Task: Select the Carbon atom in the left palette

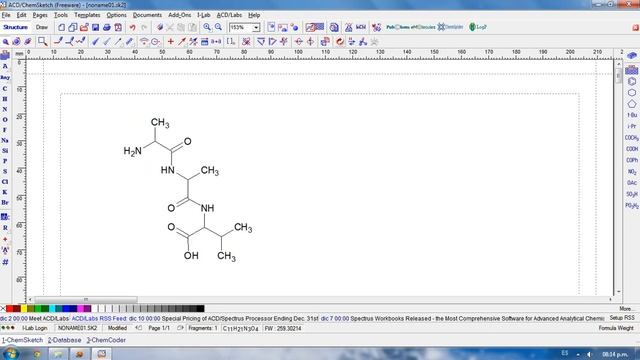Action: [5, 89]
